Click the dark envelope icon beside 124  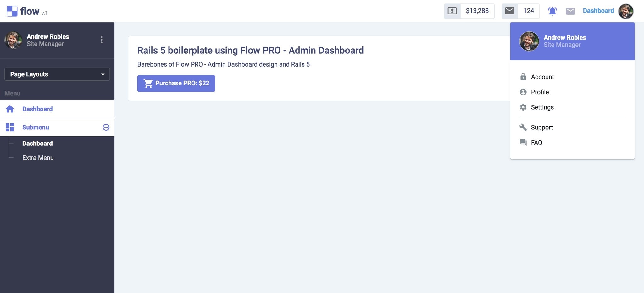point(509,11)
